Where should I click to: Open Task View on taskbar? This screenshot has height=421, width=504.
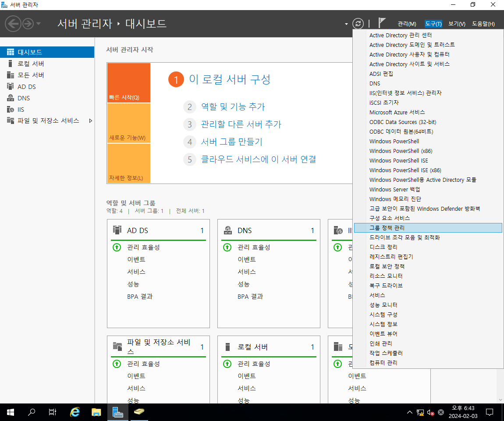[53, 412]
